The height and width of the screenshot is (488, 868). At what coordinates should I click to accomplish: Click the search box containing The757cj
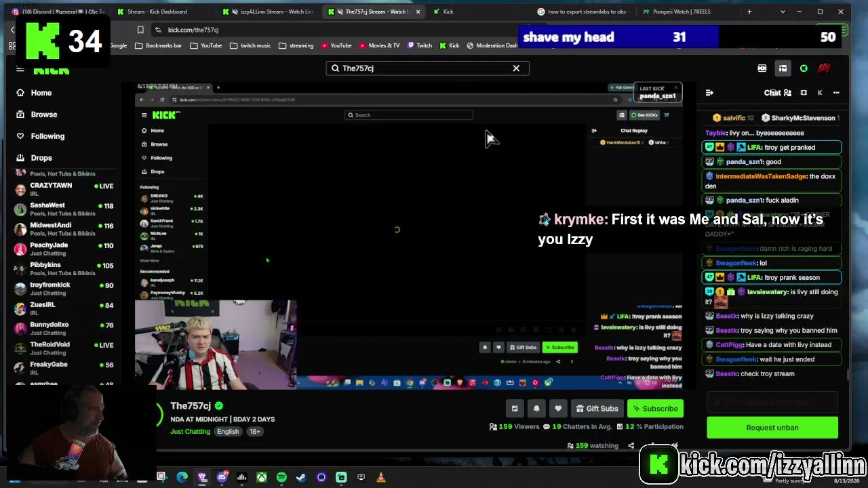pyautogui.click(x=427, y=68)
